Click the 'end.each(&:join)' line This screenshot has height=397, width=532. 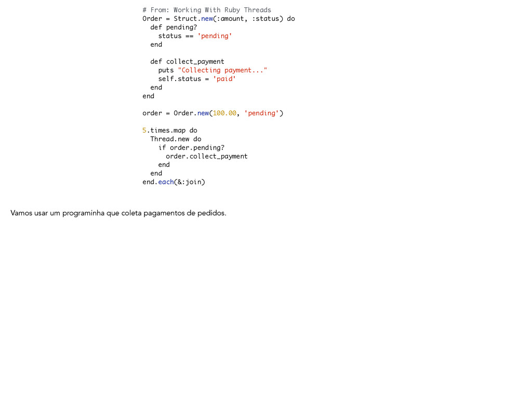click(x=174, y=182)
